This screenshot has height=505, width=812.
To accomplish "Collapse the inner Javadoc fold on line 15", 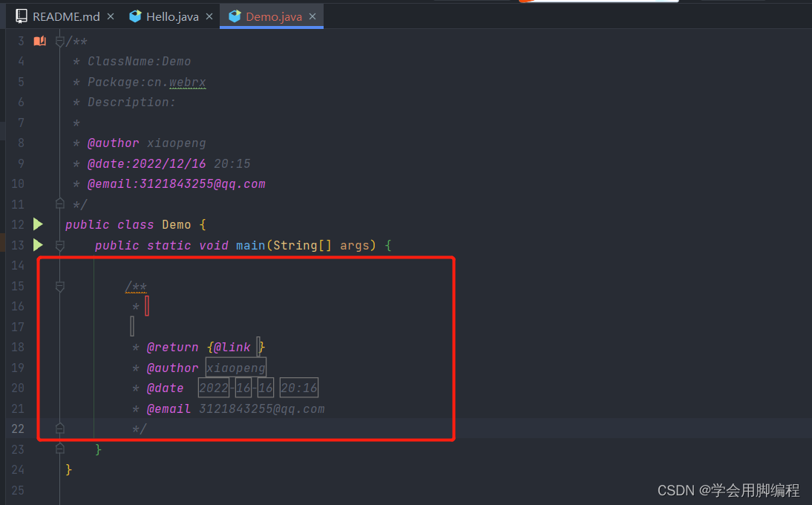I will click(x=59, y=287).
